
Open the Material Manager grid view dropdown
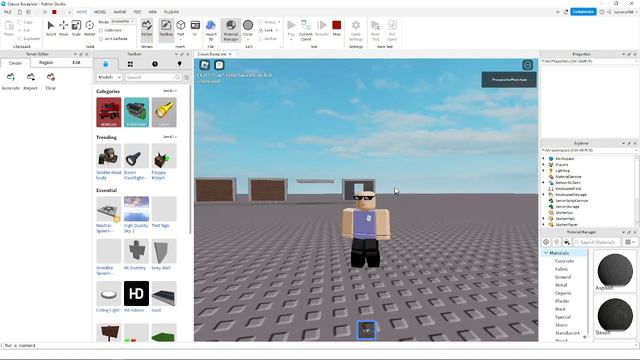[630, 242]
